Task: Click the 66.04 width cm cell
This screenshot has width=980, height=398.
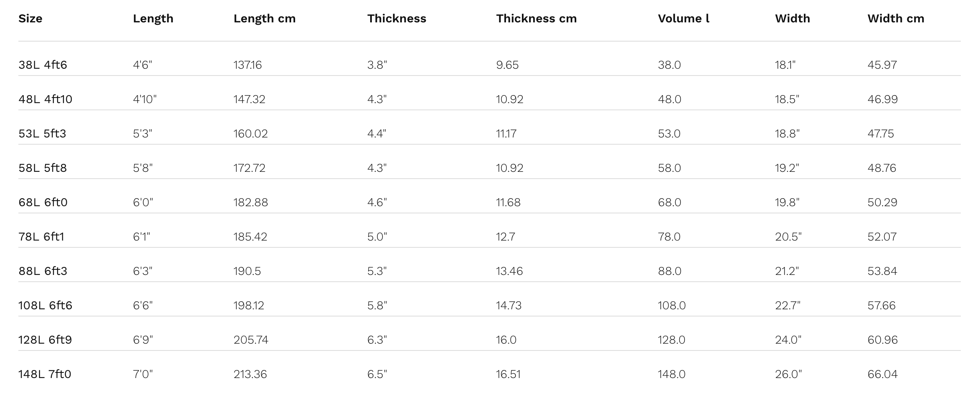Action: coord(882,374)
